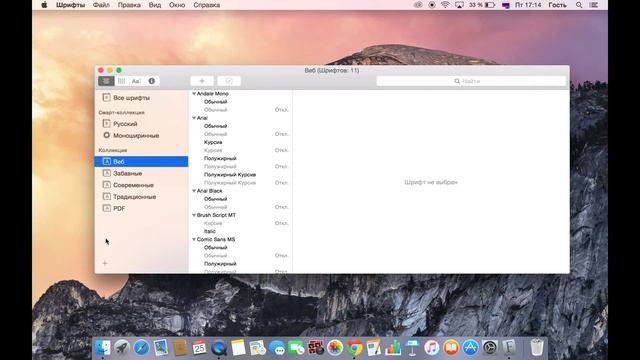This screenshot has width=640, height=360.
Task: Open FaceTime from the Dock
Action: [x=296, y=348]
